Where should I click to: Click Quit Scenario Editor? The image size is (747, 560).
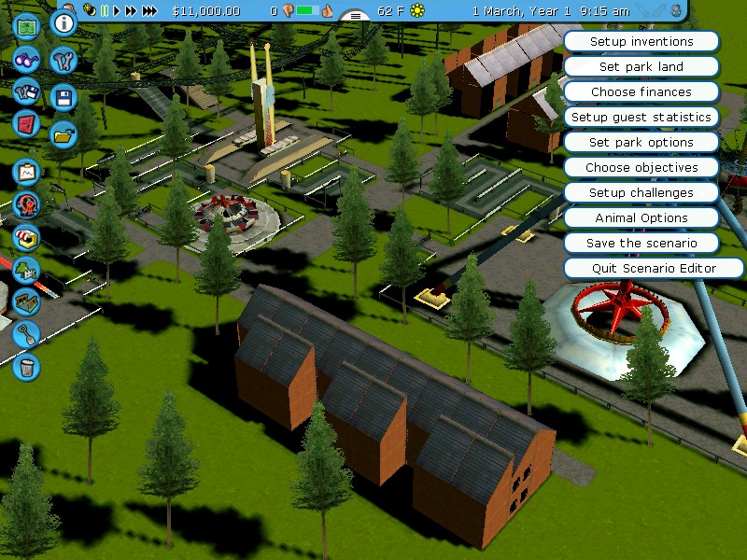(654, 269)
